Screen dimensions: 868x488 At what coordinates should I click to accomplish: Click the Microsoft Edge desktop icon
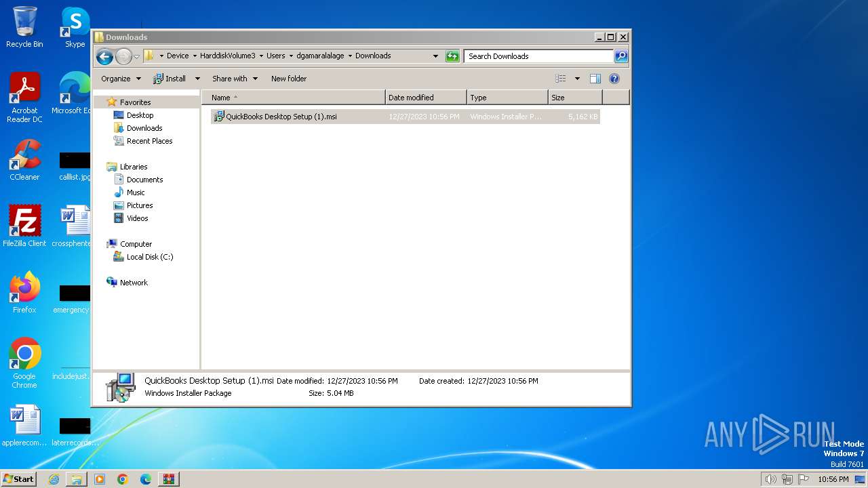coord(75,94)
